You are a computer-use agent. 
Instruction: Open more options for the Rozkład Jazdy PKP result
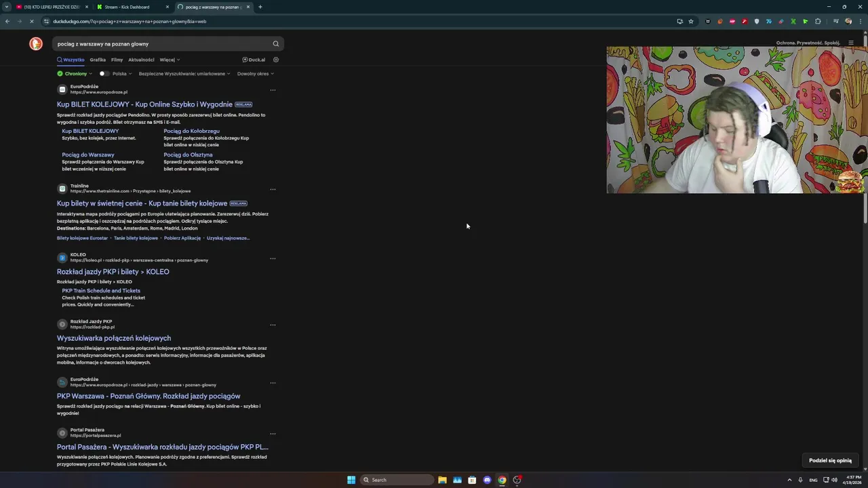[273, 325]
